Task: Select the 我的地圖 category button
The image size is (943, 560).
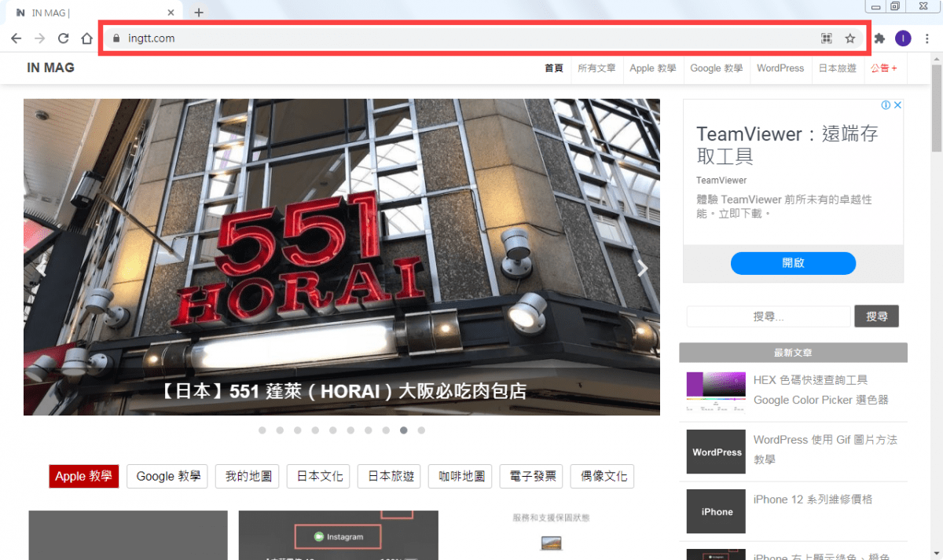Action: (x=248, y=476)
